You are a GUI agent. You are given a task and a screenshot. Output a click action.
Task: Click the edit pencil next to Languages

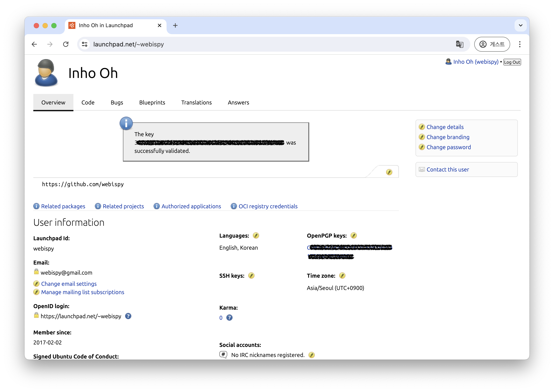point(256,236)
